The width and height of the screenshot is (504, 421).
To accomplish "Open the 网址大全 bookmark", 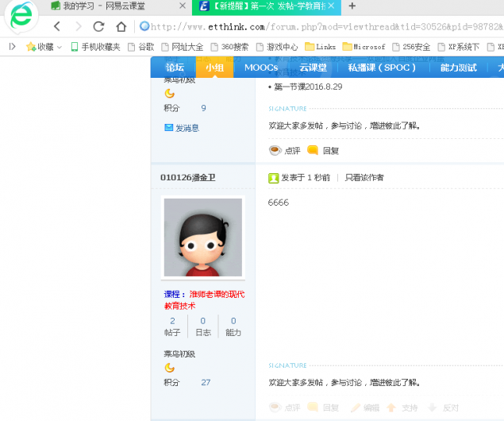I will pos(183,47).
